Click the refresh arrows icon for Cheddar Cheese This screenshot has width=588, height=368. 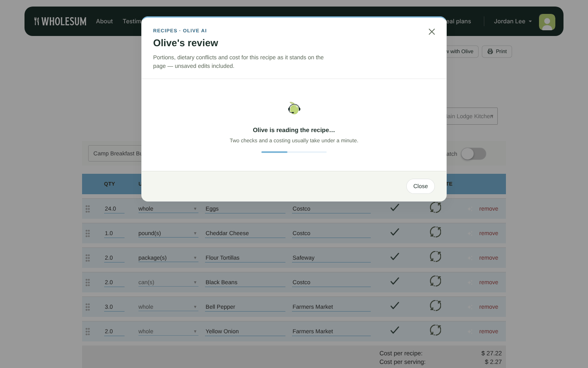436,232
